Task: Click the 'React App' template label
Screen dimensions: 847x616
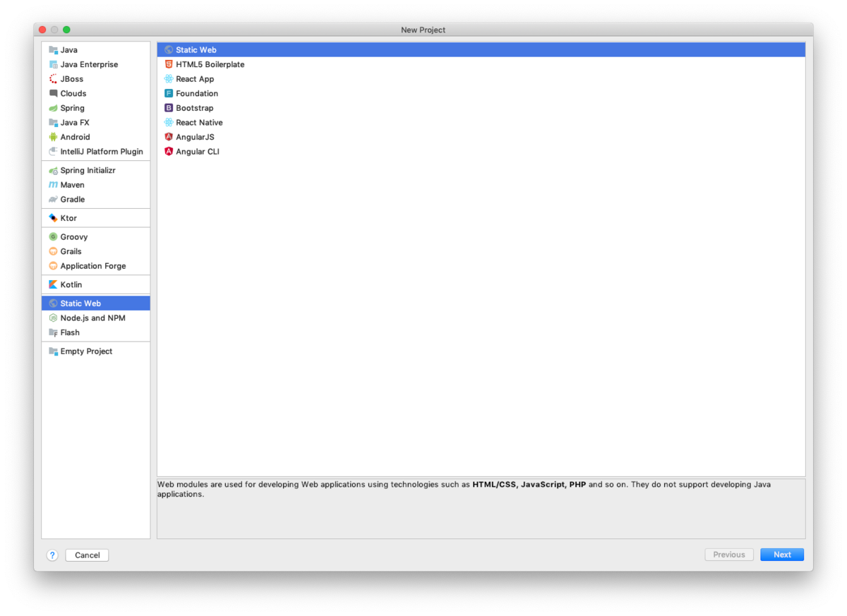Action: [195, 79]
